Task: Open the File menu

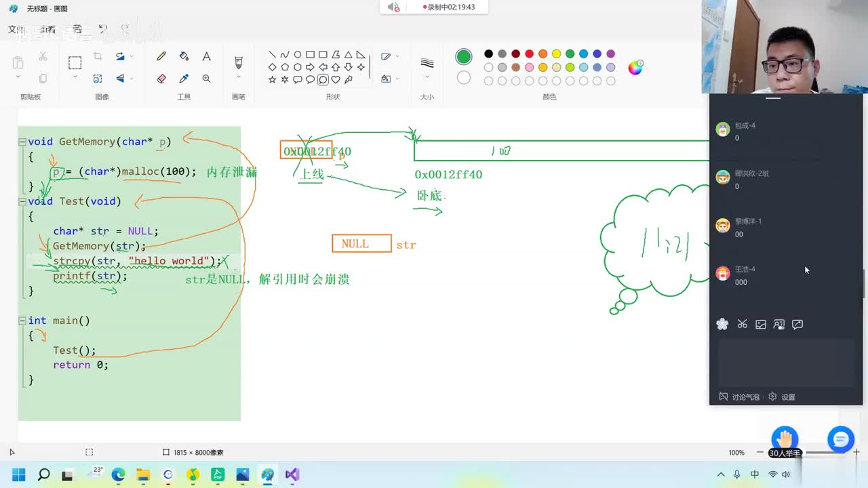Action: [16, 29]
